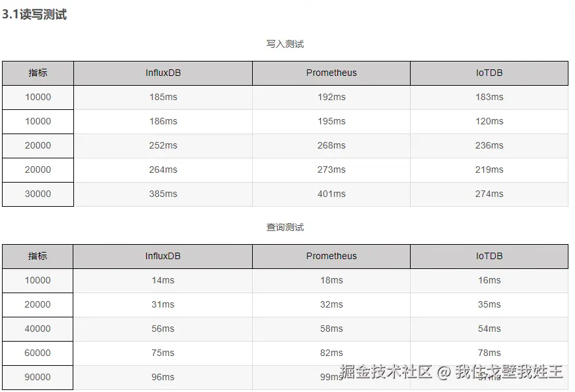Image resolution: width=575 pixels, height=392 pixels.
Task: Select the InfluxDB header in query table
Action: click(163, 256)
